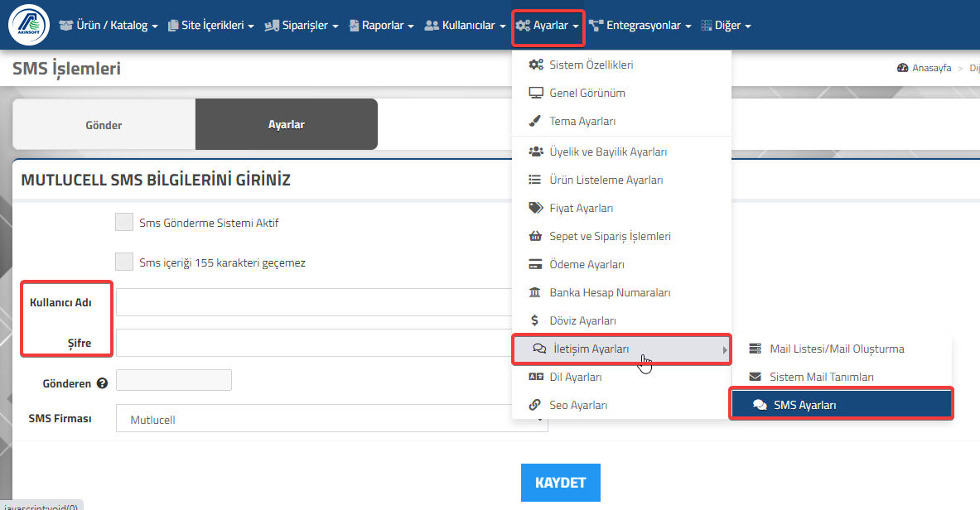Expand the Raporlar dropdown in navbar

click(x=381, y=25)
